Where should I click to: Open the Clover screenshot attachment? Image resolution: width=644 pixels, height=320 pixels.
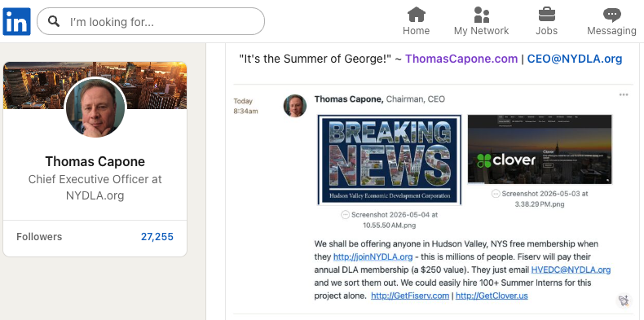[x=540, y=149]
